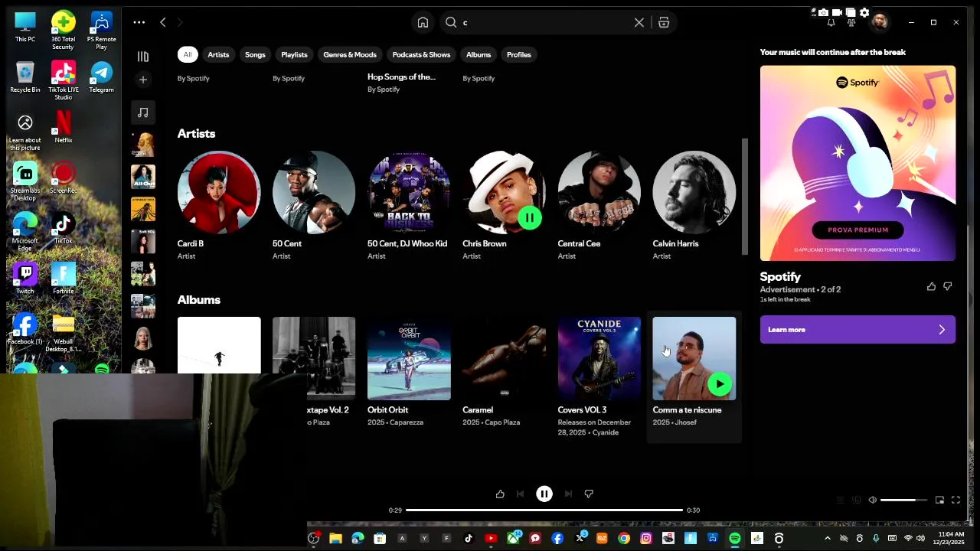The height and width of the screenshot is (551, 980).
Task: Click the 'Hop Songs of the...' playlist title
Action: (x=401, y=77)
